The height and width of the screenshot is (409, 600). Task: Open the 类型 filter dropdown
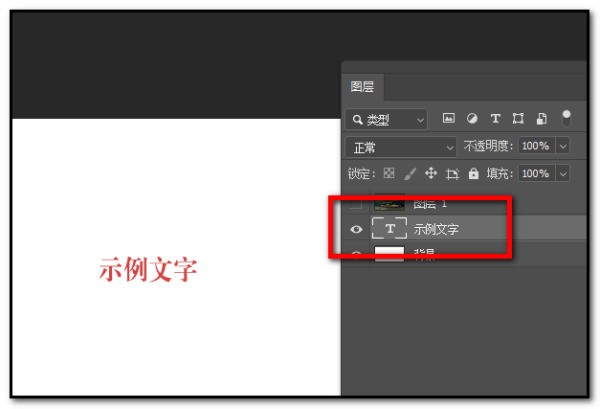click(386, 120)
